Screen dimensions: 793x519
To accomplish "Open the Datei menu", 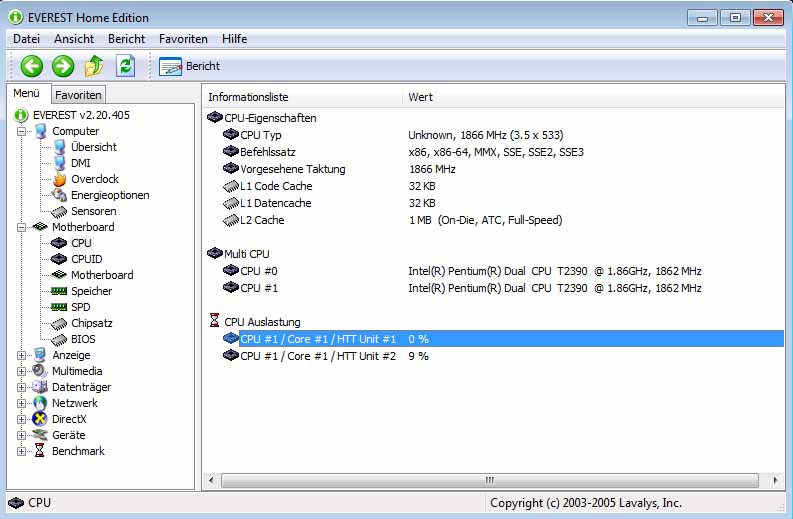I will [26, 39].
